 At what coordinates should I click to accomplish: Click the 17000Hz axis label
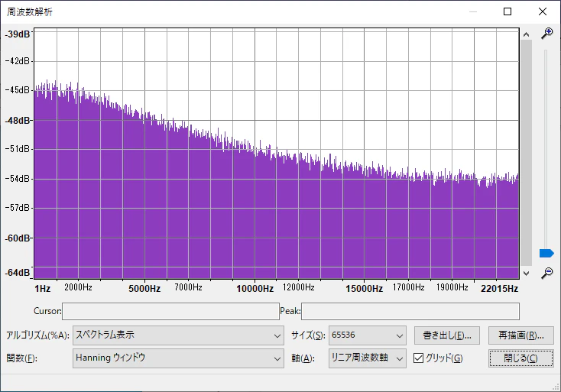[x=408, y=287]
